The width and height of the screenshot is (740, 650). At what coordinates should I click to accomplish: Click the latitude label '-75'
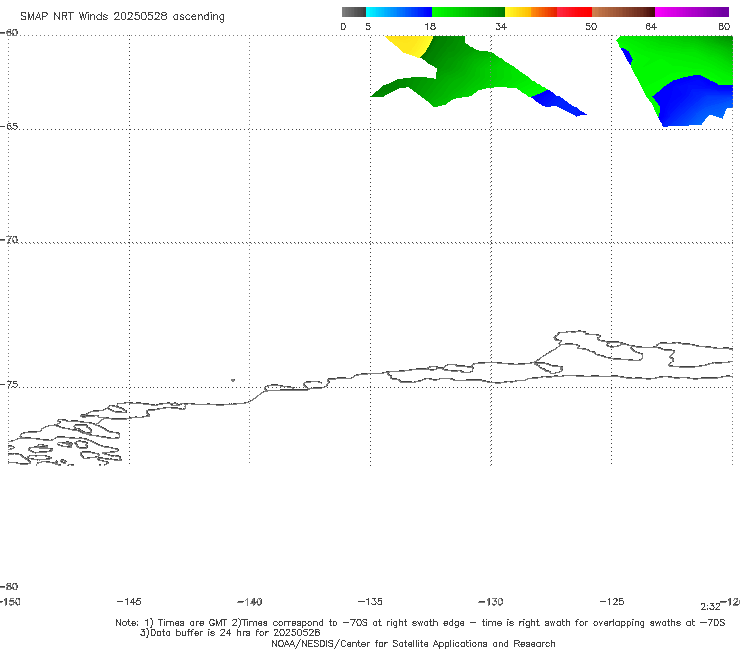[9, 385]
